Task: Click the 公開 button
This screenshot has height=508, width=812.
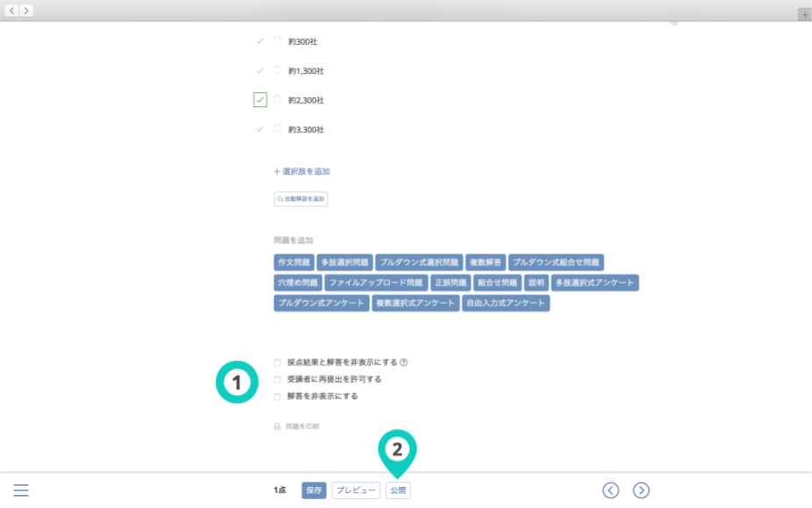Action: [397, 490]
